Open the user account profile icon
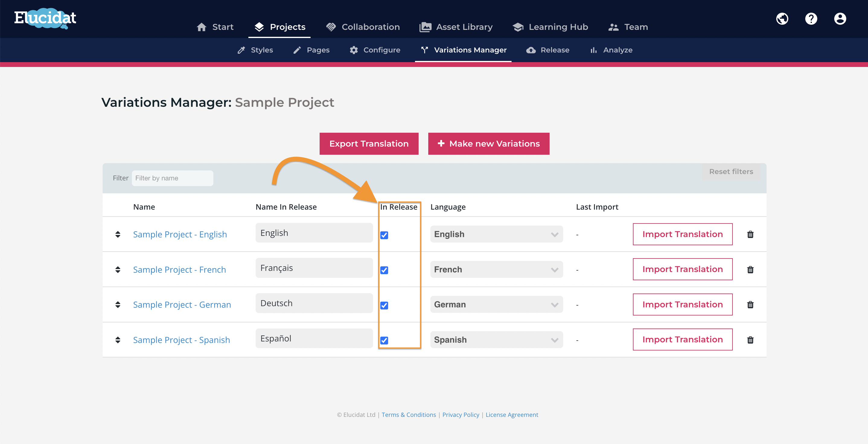 coord(840,18)
